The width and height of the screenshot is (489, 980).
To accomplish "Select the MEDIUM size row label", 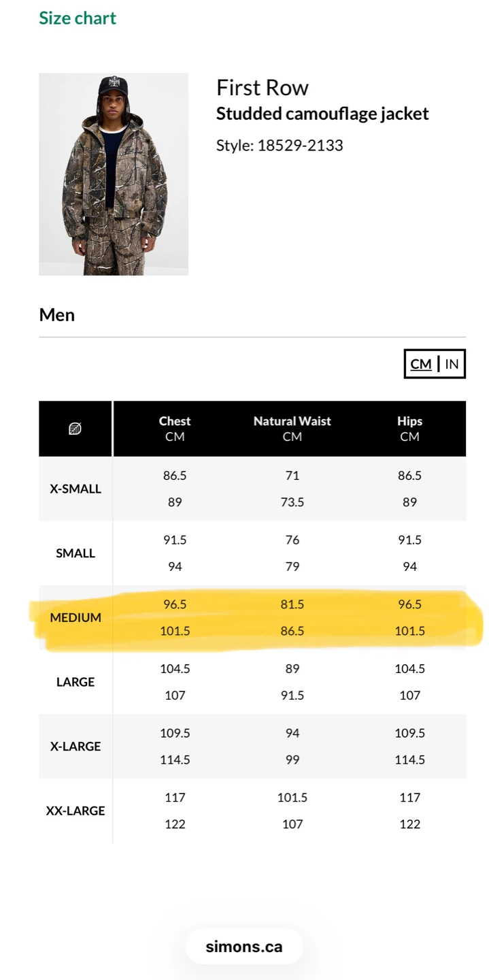I will (x=75, y=618).
